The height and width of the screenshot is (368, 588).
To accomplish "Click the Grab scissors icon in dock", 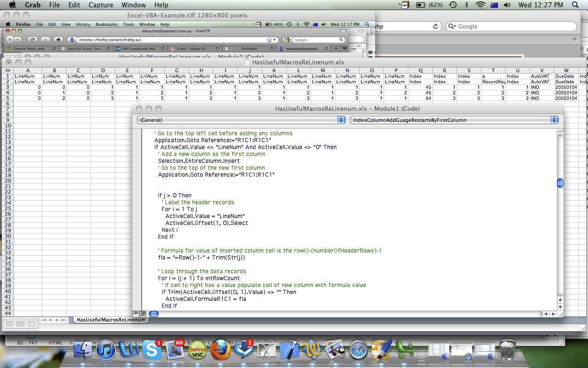I will [267, 351].
